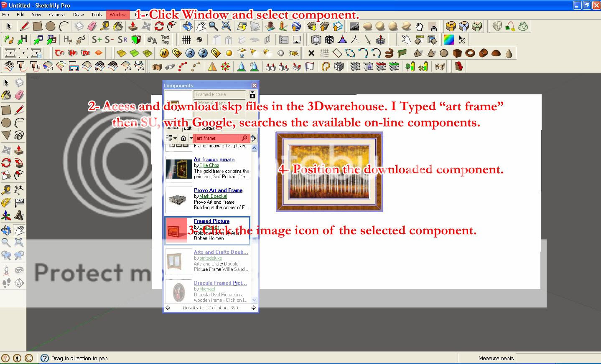Screen dimensions: 601x364
Task: Select the Walk footprints tool in the left toolbar
Action: point(6,283)
